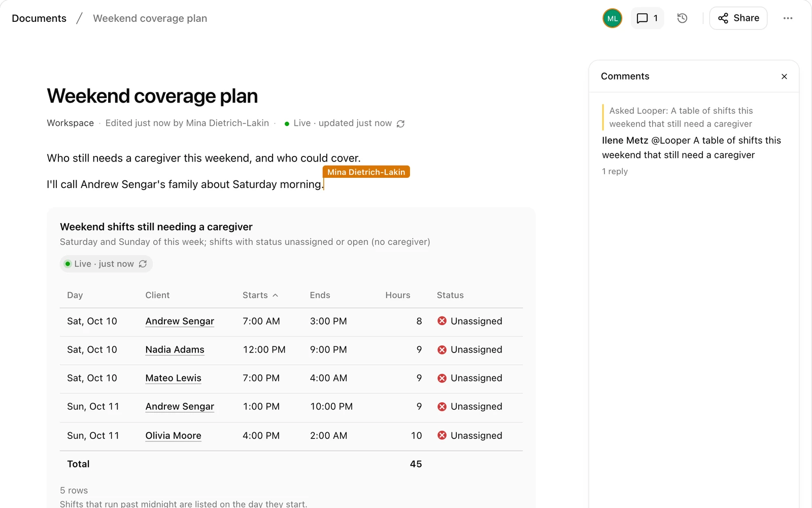
Task: Open the more options ellipsis menu
Action: coord(788,18)
